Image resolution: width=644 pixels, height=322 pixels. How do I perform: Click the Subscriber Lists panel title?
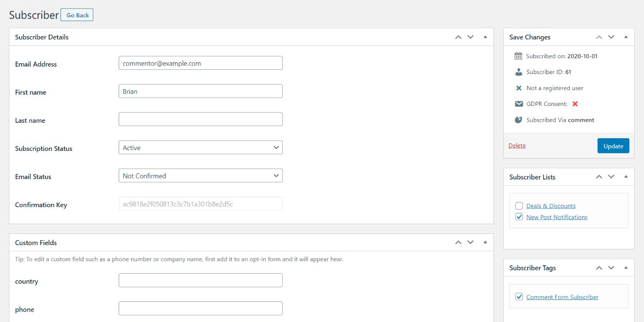(532, 177)
